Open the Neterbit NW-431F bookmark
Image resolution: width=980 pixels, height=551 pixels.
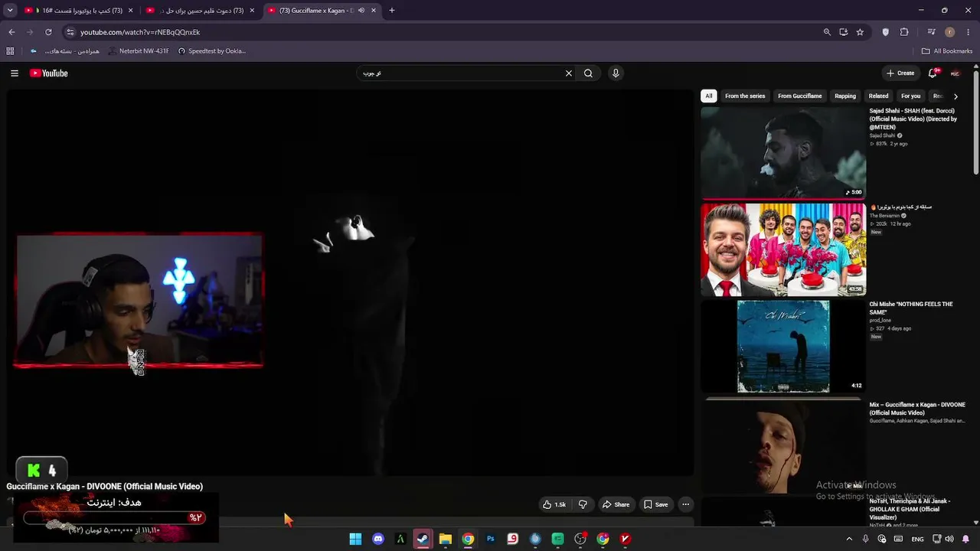coord(139,51)
